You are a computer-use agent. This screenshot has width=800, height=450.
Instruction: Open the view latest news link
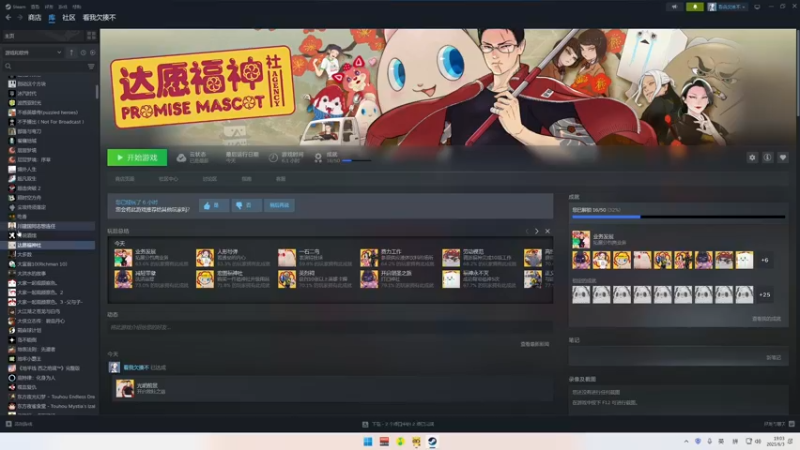click(535, 344)
